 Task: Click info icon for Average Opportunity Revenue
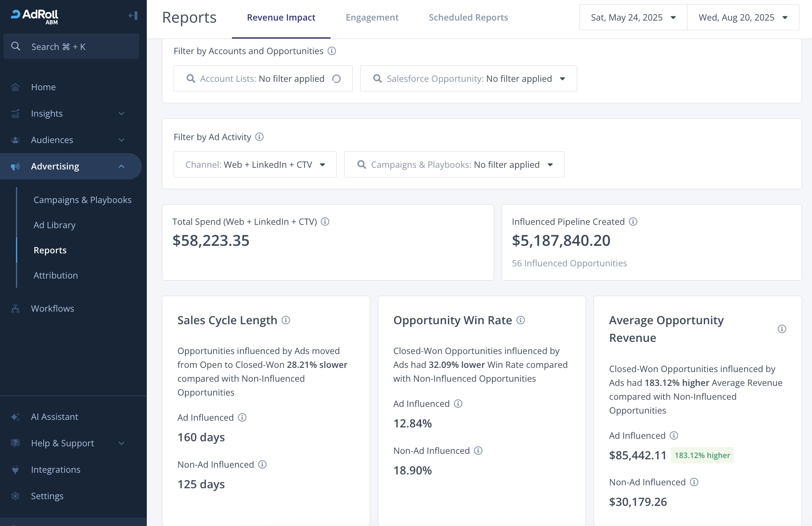click(x=781, y=329)
